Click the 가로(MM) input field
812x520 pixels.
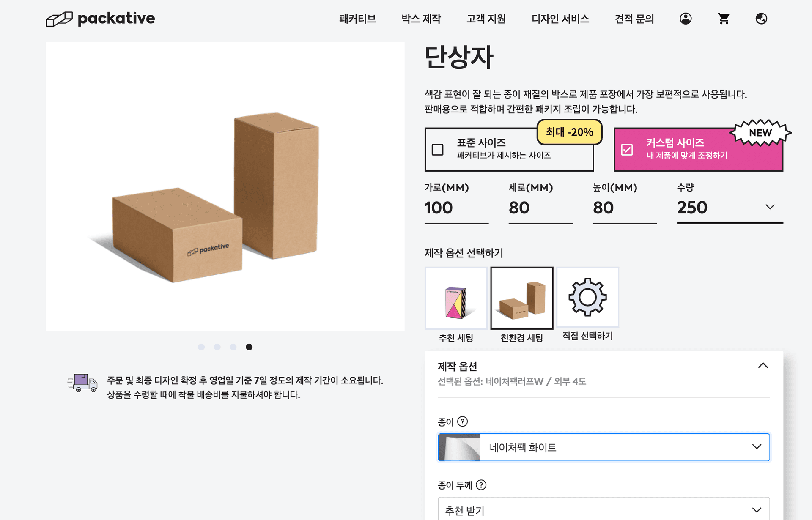pyautogui.click(x=456, y=208)
